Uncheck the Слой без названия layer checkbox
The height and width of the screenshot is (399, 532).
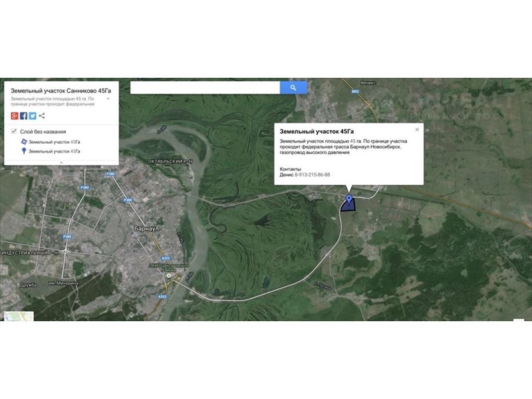point(15,132)
